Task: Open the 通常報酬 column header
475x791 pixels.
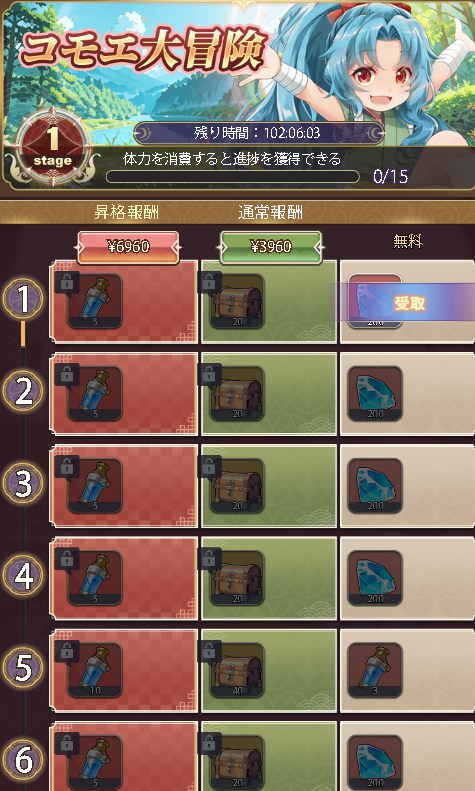Action: (270, 212)
